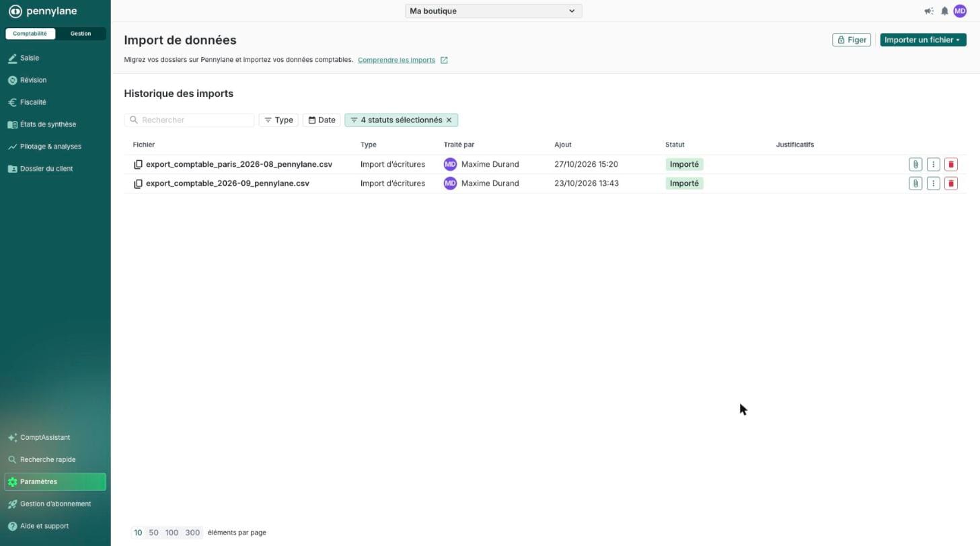Viewport: 980px width, 546px height.
Task: Attach justificatif to the 2026-09 import
Action: pos(915,184)
